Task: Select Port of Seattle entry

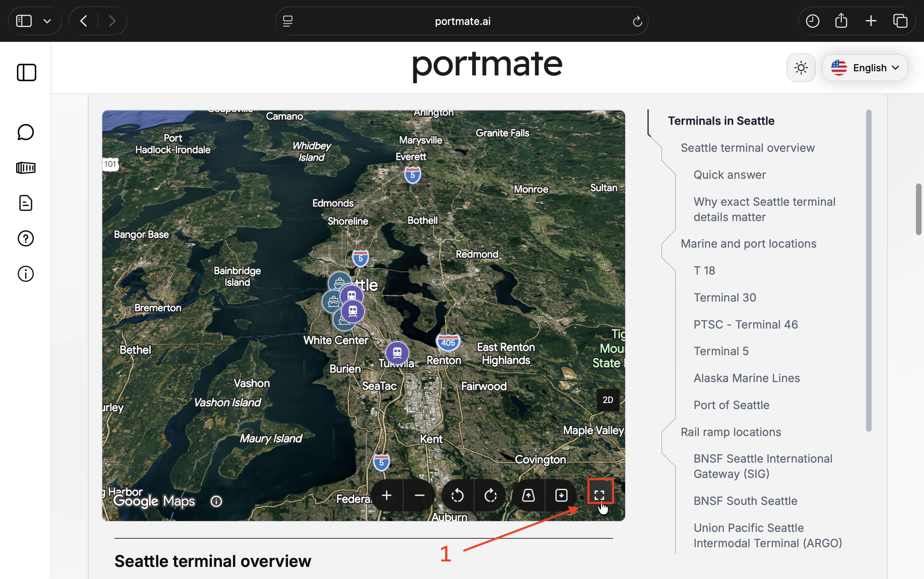Action: click(731, 405)
